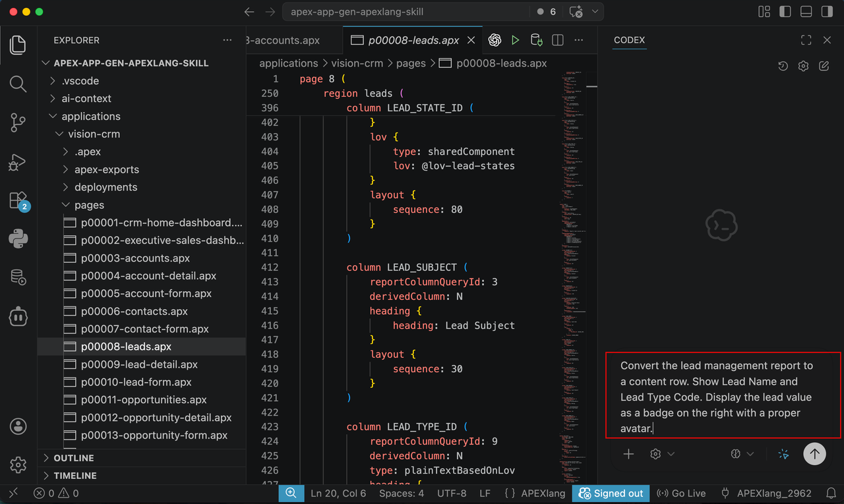
Task: Click the zoom magnifier in status bar
Action: click(290, 493)
